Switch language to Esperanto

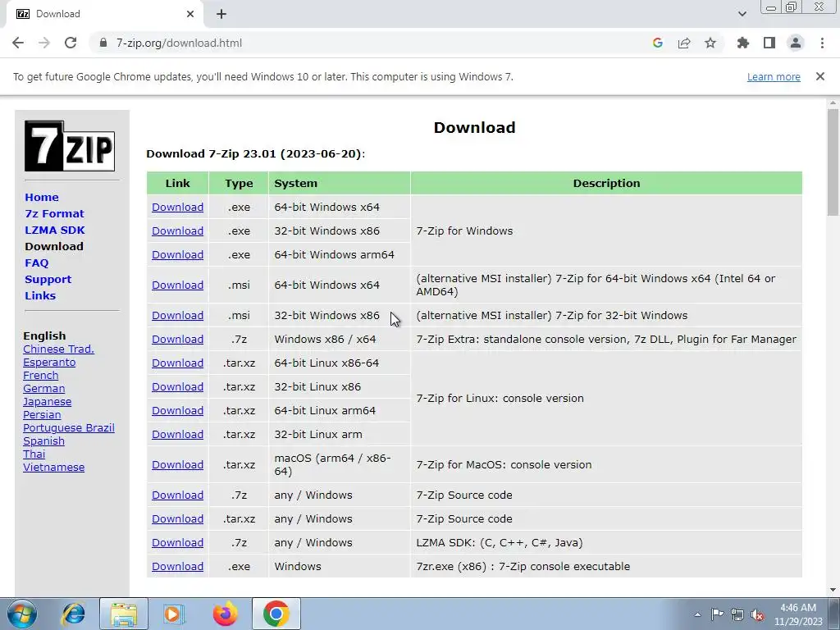(x=49, y=362)
